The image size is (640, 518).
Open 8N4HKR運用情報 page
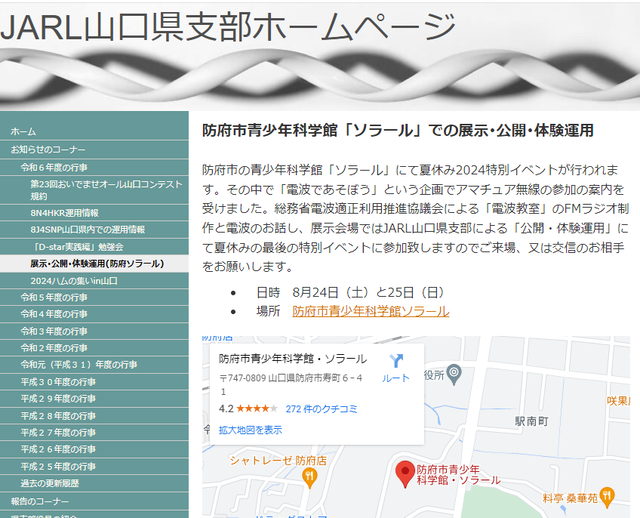coord(94,213)
